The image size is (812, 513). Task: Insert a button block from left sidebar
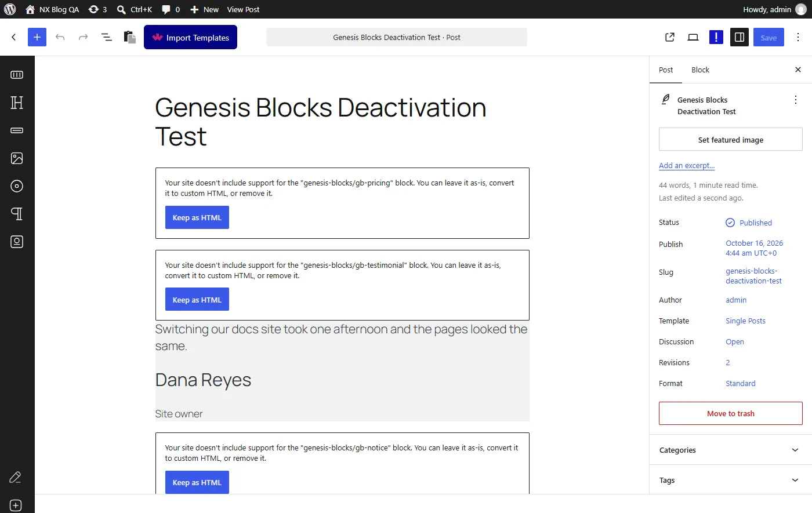(x=17, y=130)
